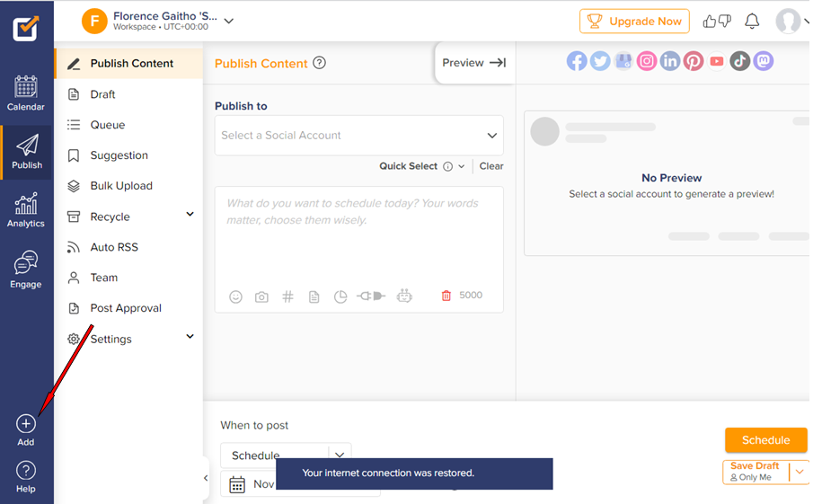Collapse the Preview panel

click(474, 63)
